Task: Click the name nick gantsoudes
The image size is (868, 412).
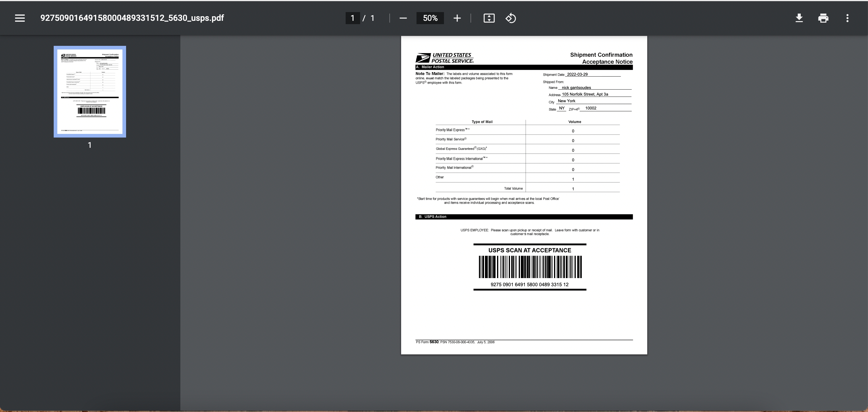Action: [x=576, y=87]
